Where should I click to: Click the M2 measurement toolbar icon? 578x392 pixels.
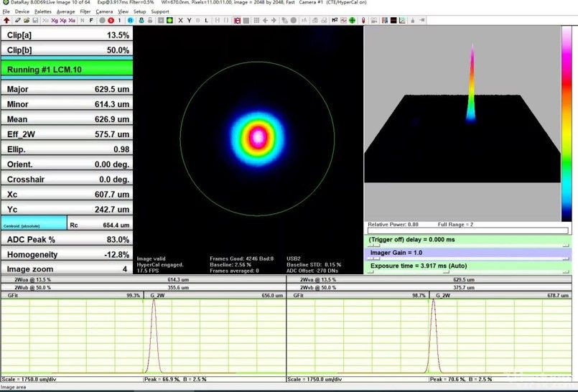pyautogui.click(x=335, y=20)
